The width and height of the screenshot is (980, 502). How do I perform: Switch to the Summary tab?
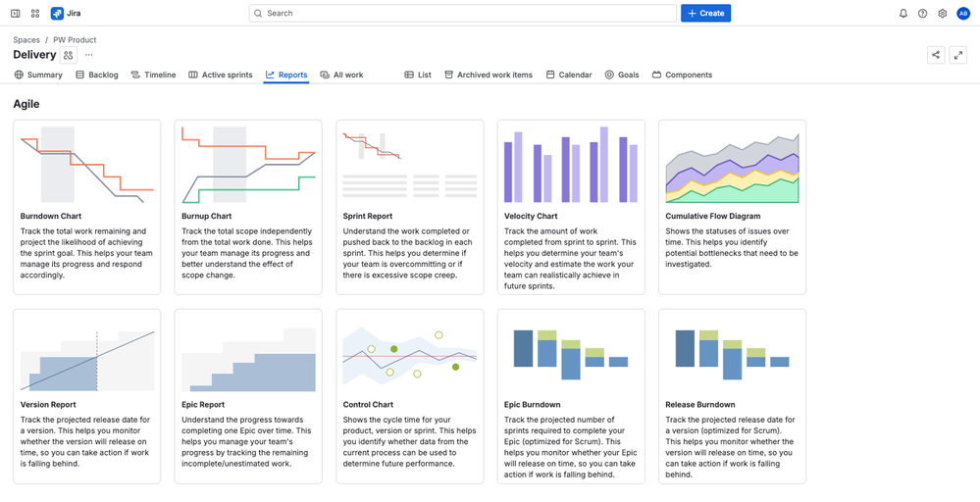tap(38, 75)
